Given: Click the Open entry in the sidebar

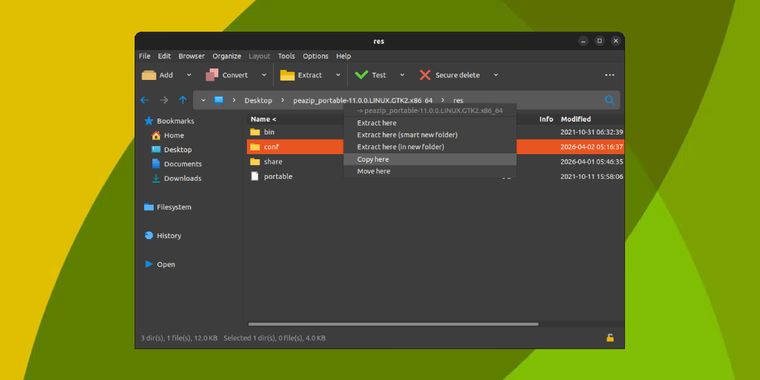Looking at the screenshot, I should pos(160,265).
